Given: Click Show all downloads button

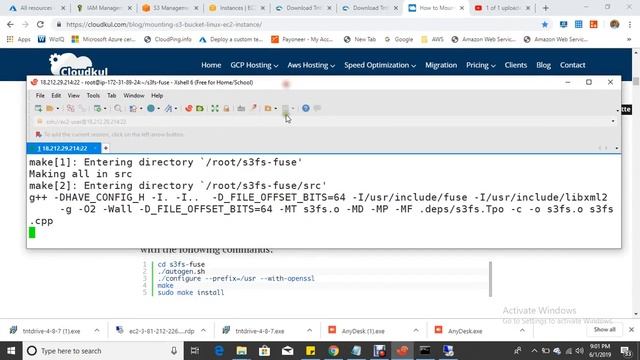Looking at the screenshot, I should pos(604,329).
